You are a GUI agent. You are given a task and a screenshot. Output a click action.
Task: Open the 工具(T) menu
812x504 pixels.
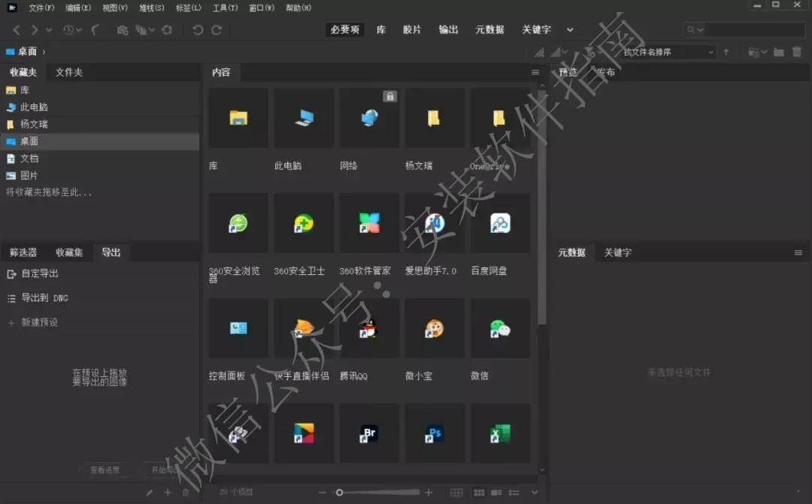click(226, 8)
